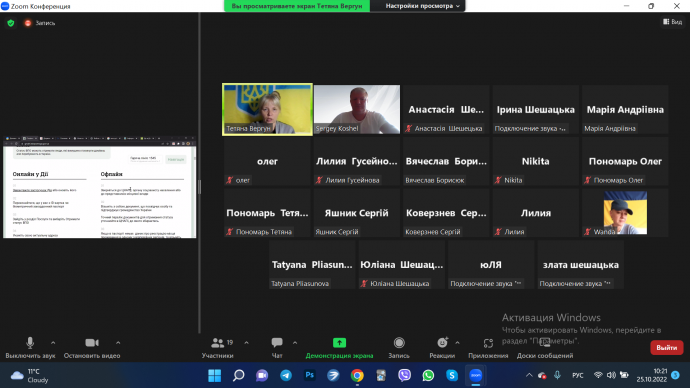Click the green encryption shield icon

pyautogui.click(x=11, y=23)
